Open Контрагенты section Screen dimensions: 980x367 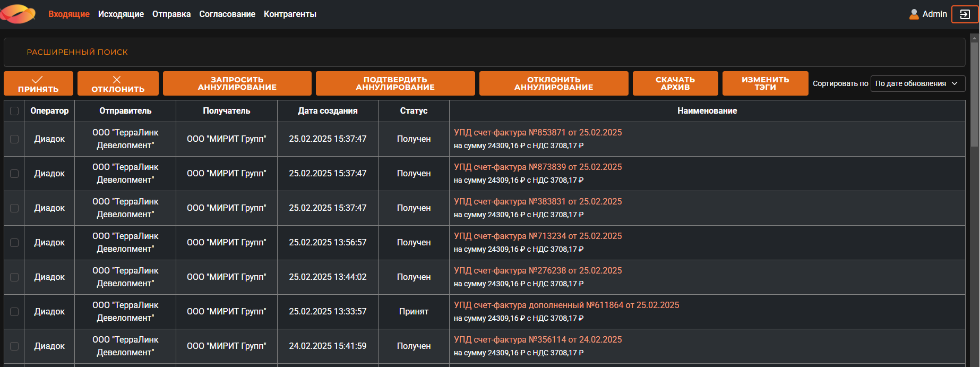pos(290,14)
